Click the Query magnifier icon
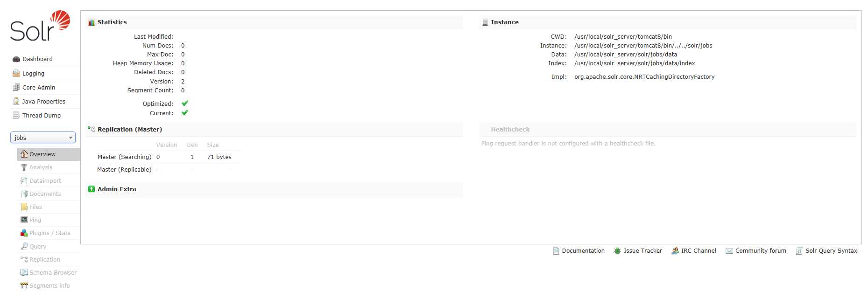 point(24,246)
